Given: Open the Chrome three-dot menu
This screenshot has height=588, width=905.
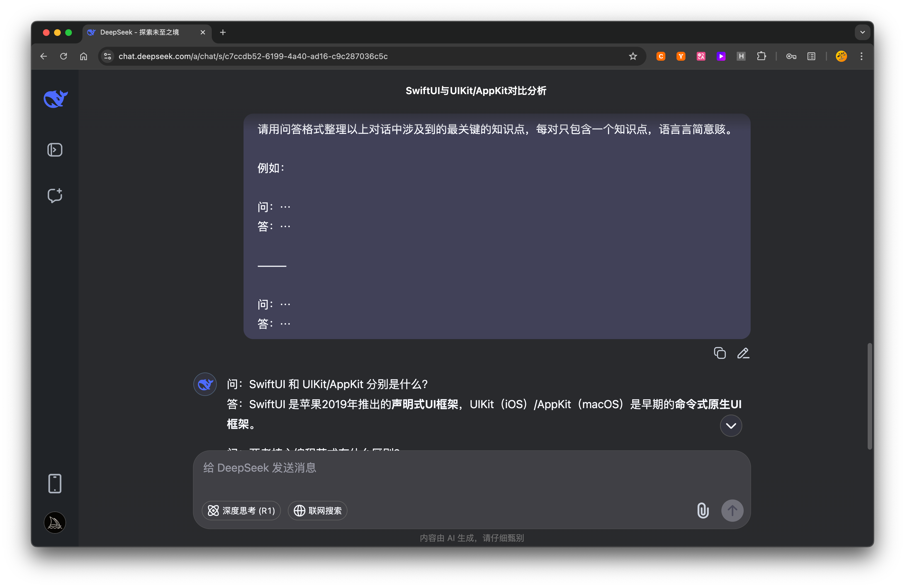Looking at the screenshot, I should pos(861,56).
